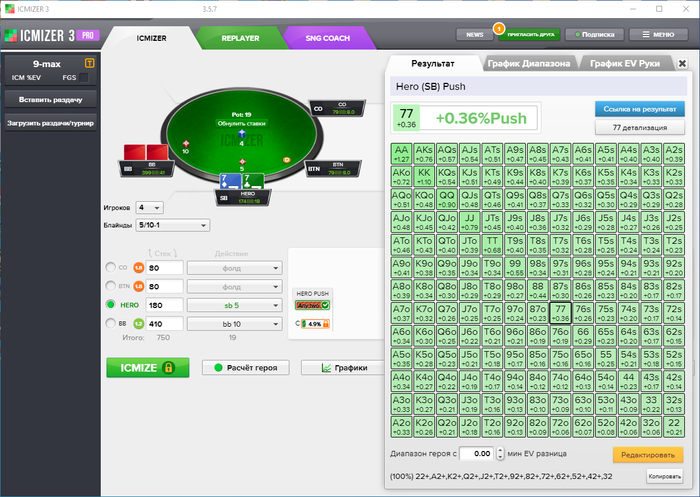Screen dimensions: 700x497
Task: Click the ICMIZER 3 logo icon
Action: pos(11,36)
